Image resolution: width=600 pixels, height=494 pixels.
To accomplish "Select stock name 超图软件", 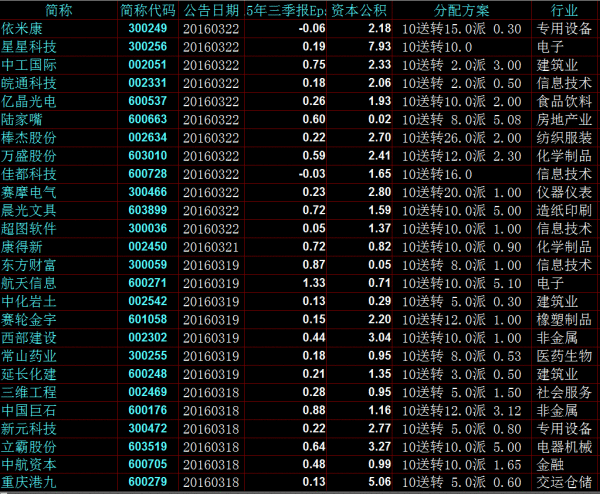I will point(29,228).
